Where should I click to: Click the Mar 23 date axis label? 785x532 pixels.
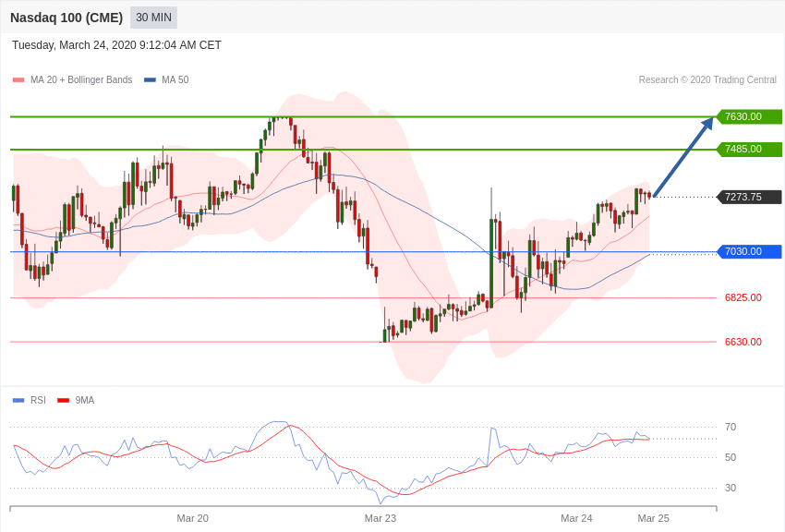point(380,518)
